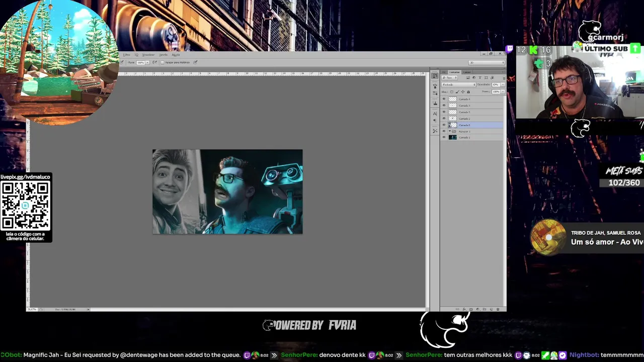Viewport: 644px width, 362px height.
Task: Filter layers by smart object icon
Action: pos(492,78)
